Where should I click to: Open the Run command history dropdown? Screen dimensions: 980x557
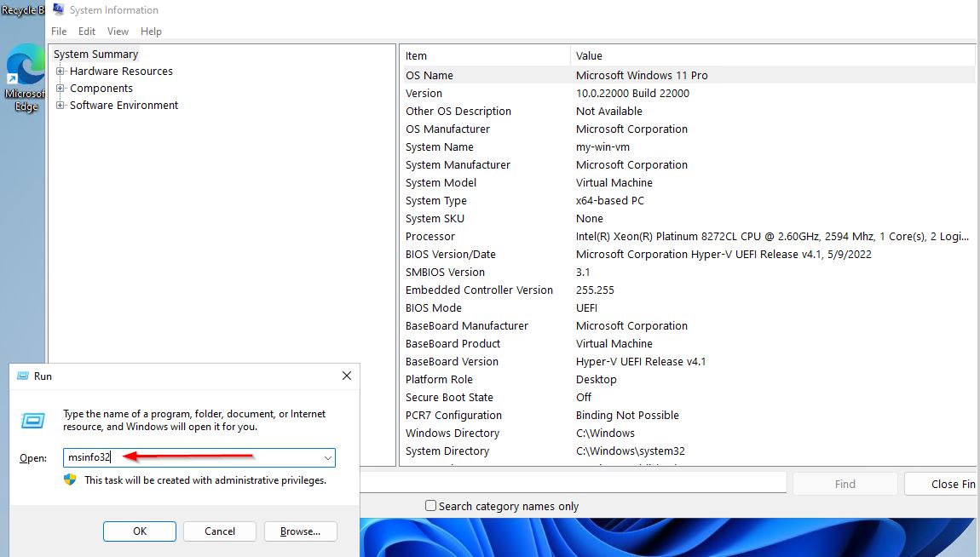[328, 457]
